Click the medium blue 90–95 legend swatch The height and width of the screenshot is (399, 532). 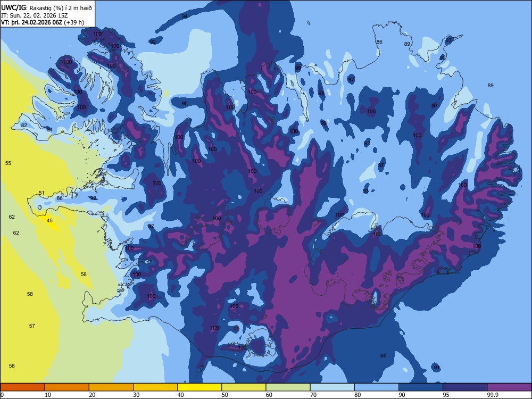421,387
